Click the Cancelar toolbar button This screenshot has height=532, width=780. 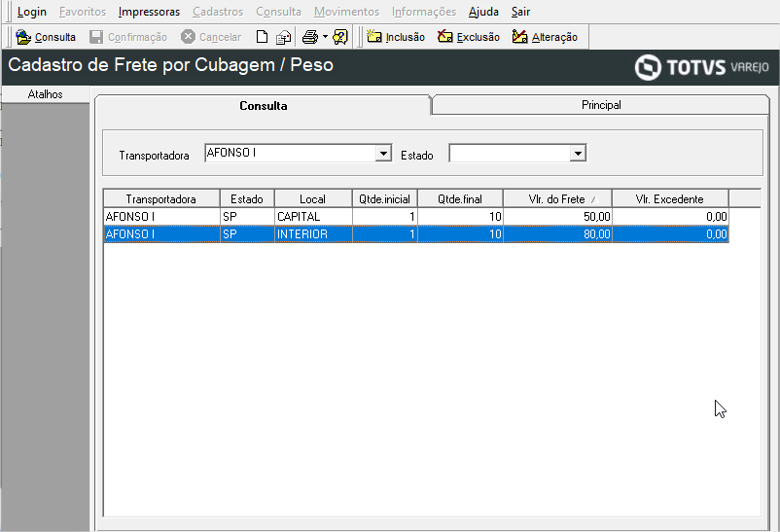pos(211,37)
